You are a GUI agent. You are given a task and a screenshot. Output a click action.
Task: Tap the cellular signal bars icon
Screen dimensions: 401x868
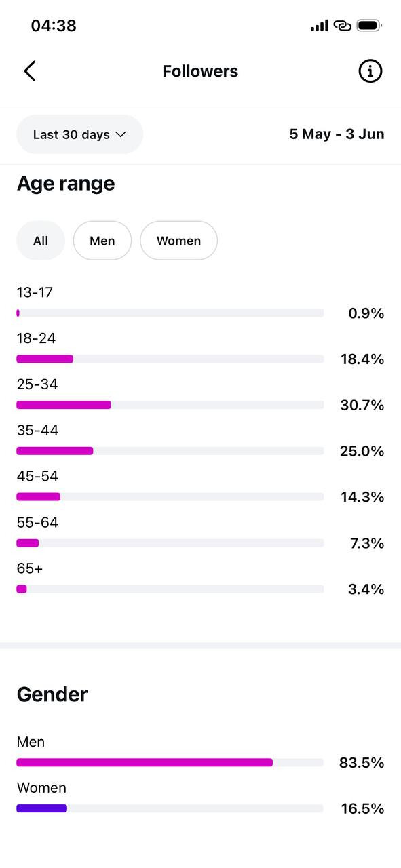(x=320, y=26)
